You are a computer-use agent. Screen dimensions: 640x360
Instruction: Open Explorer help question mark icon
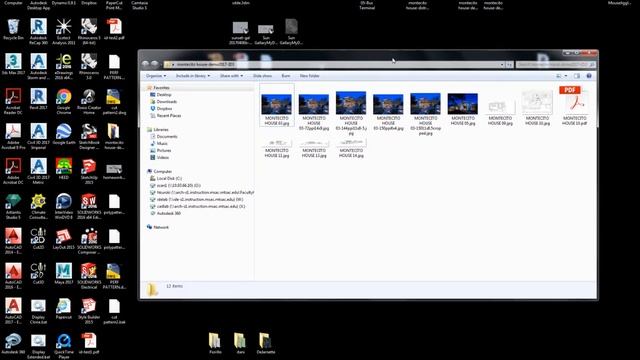pyautogui.click(x=589, y=76)
